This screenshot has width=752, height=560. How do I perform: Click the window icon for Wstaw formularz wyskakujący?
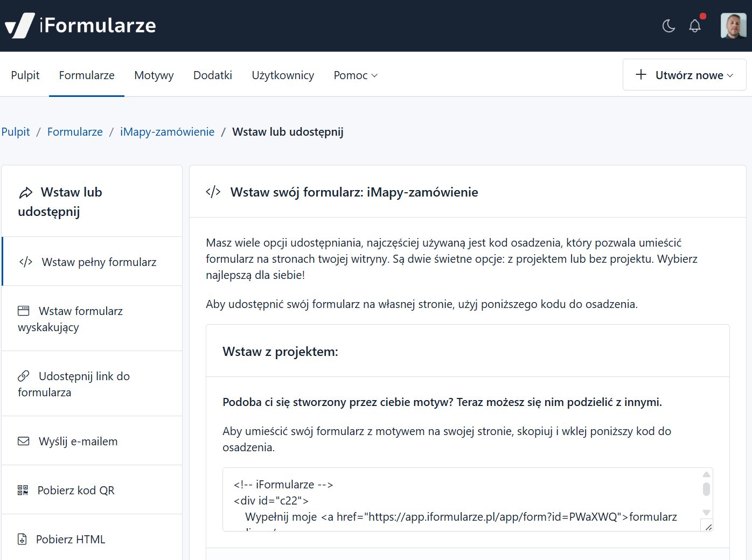[x=24, y=311]
